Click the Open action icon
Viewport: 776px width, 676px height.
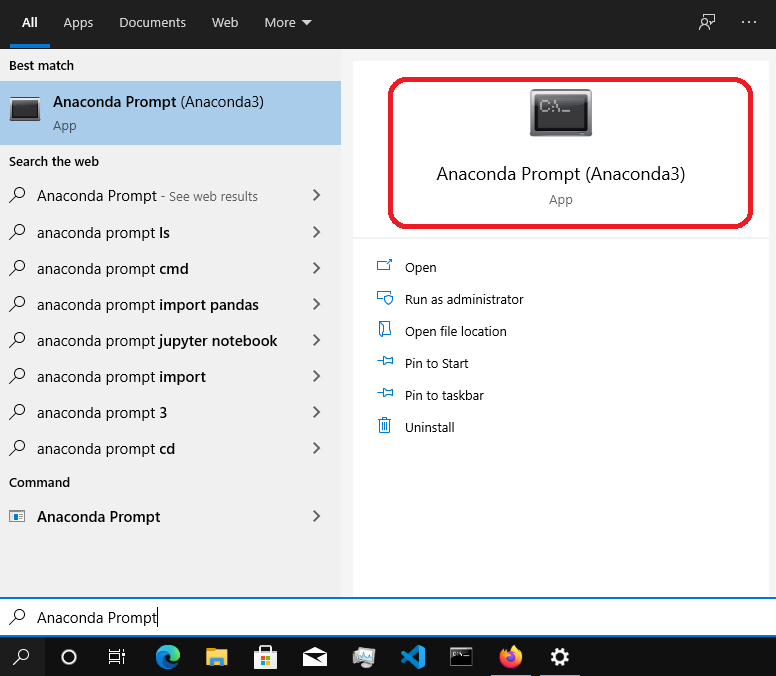385,266
